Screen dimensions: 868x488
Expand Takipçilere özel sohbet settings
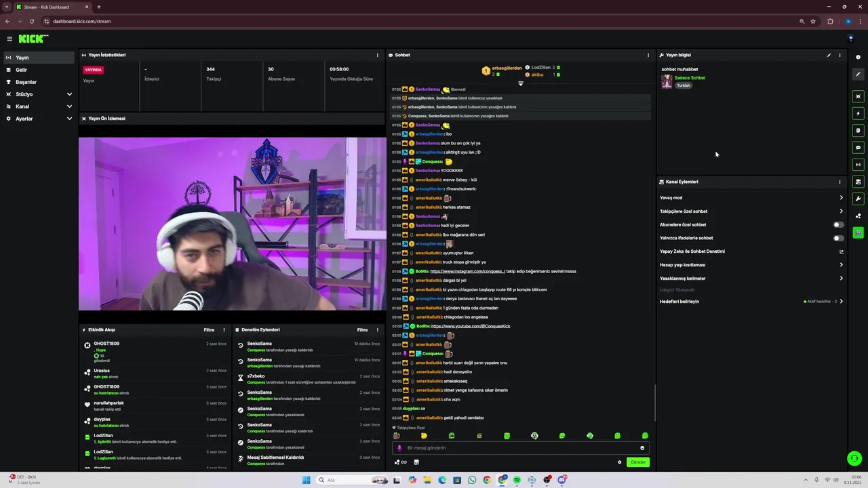[751, 211]
